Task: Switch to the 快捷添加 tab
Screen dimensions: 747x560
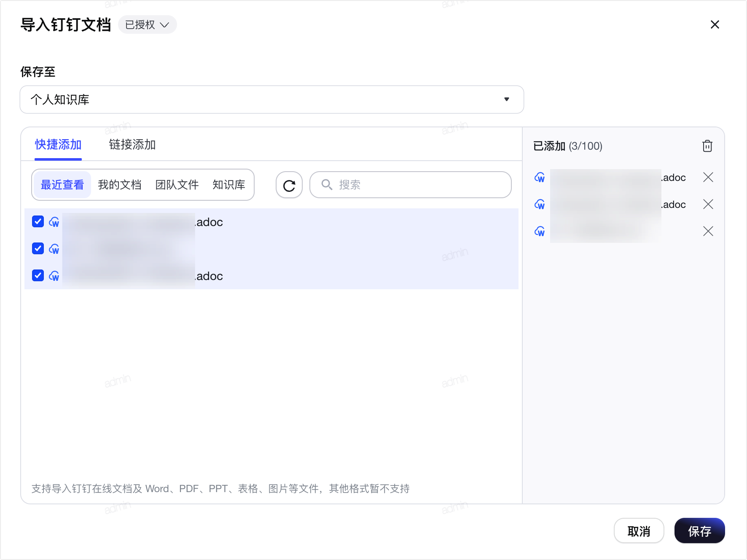Action: click(58, 145)
